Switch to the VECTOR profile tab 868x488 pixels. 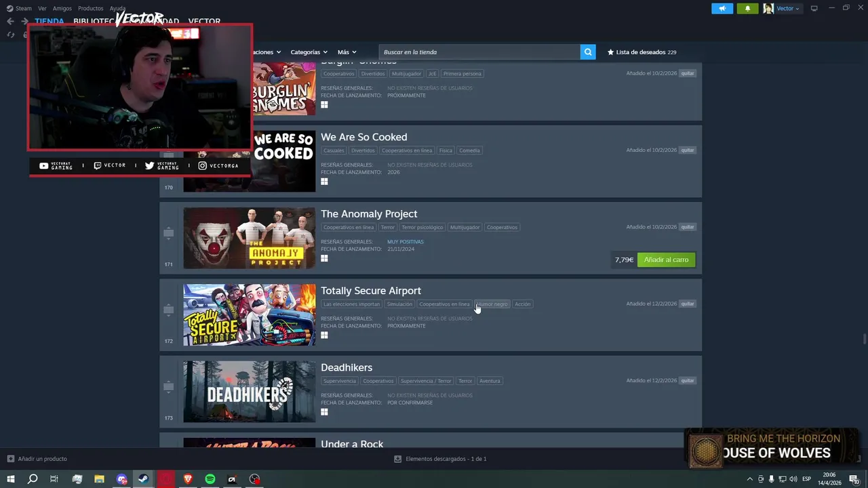tap(204, 22)
